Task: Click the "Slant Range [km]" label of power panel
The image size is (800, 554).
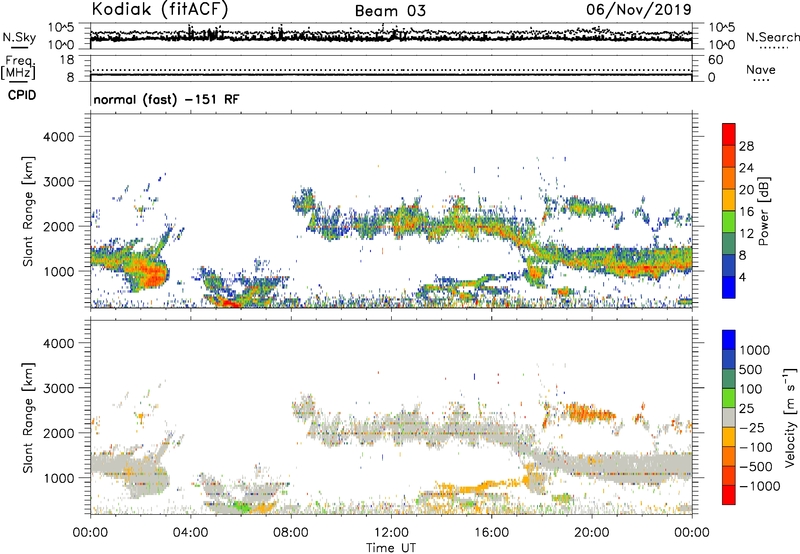Action: (28, 211)
